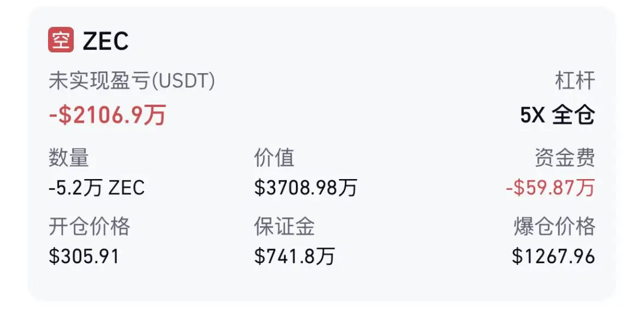Click the red 空 short-position icon

click(x=61, y=41)
